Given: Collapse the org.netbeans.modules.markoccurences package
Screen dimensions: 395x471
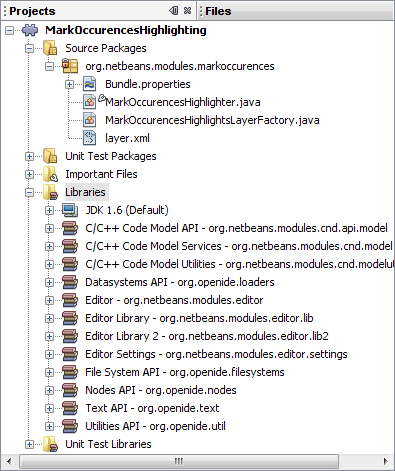Looking at the screenshot, I should [49, 67].
